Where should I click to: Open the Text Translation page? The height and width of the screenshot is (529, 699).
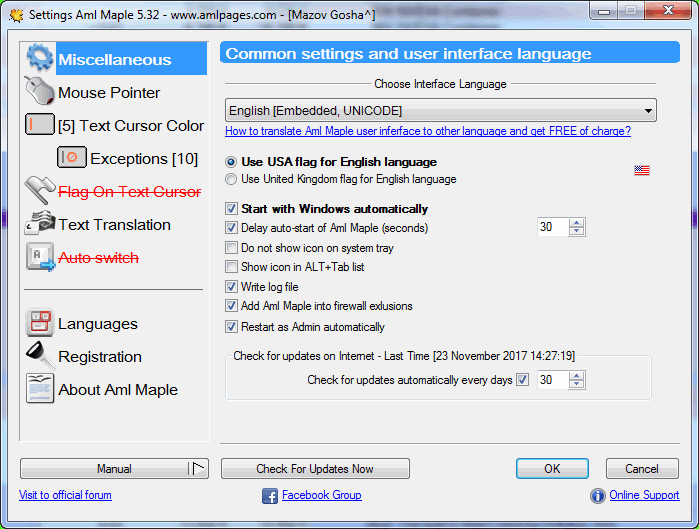115,225
